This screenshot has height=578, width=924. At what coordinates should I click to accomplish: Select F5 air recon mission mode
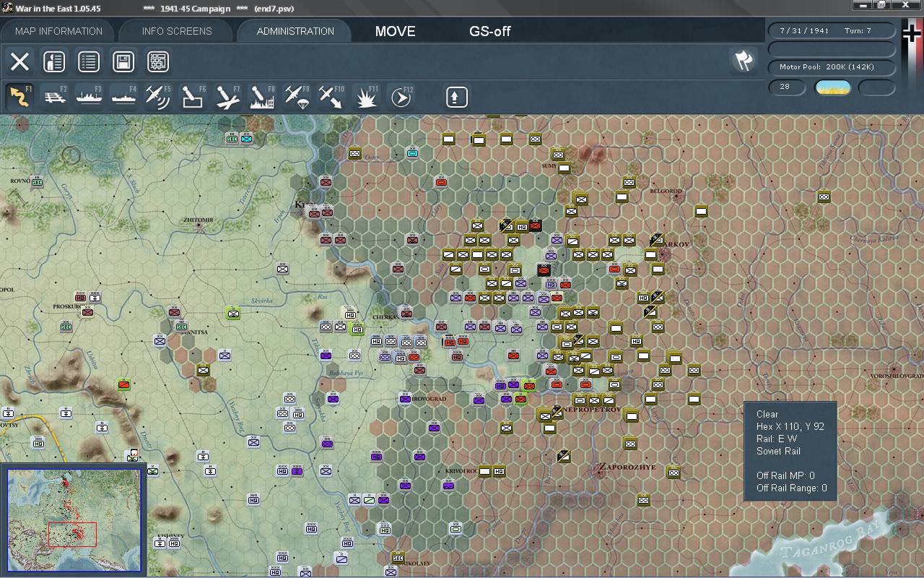(158, 97)
